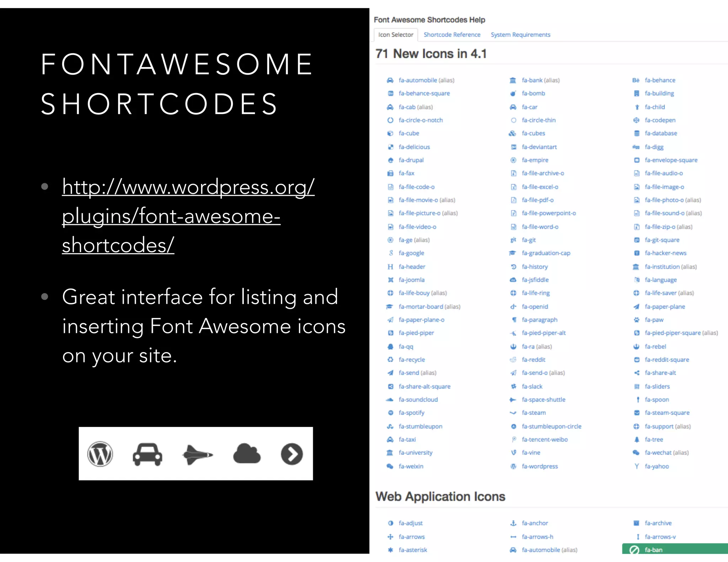
Task: Click the fa-envelope-square label
Action: tap(671, 160)
